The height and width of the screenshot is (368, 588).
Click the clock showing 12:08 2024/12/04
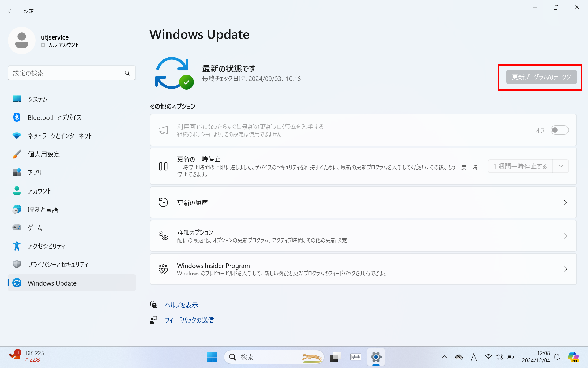tap(536, 357)
